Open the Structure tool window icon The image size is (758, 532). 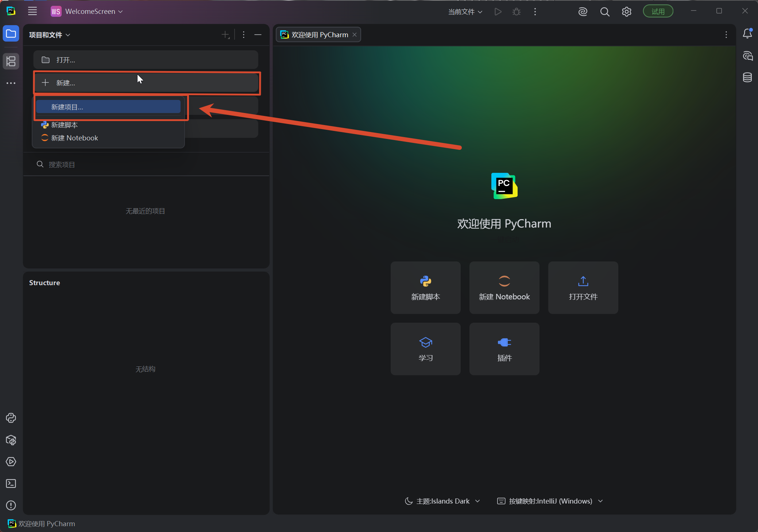coord(11,61)
